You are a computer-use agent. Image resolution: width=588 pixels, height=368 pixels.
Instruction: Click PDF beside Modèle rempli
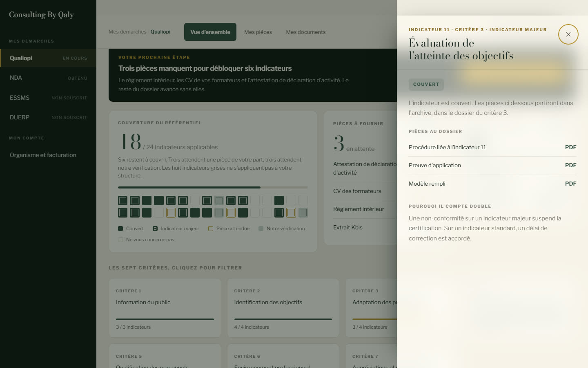[570, 184]
